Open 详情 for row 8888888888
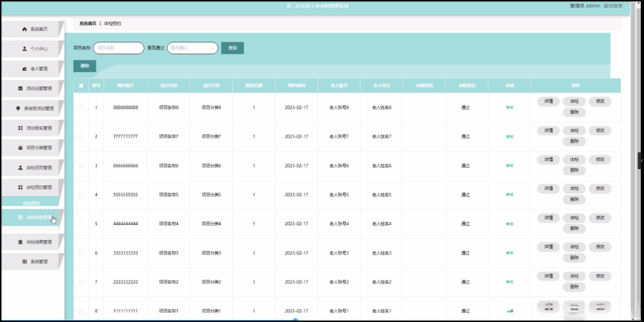Screen dimensions: 644x322 [x=548, y=101]
